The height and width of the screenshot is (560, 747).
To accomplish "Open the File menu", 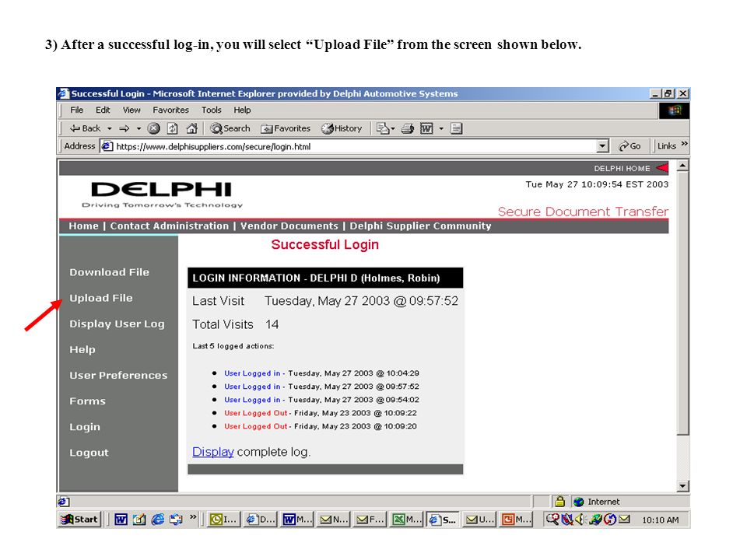I will 77,110.
